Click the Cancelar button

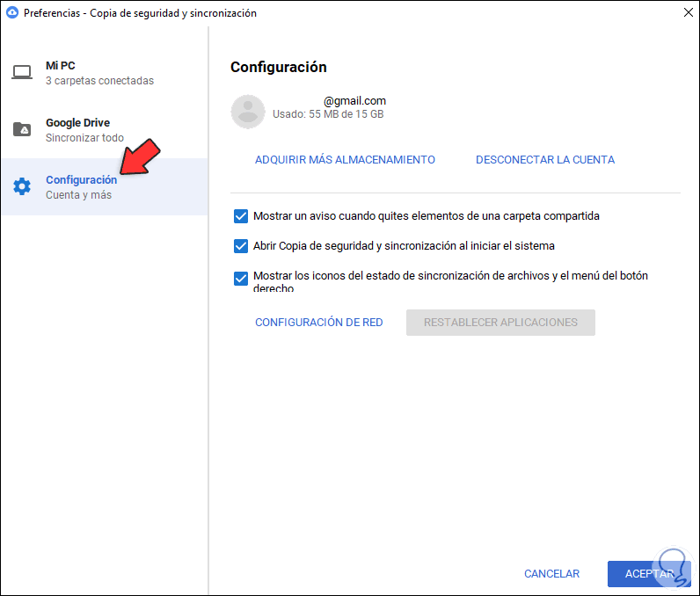click(x=551, y=574)
